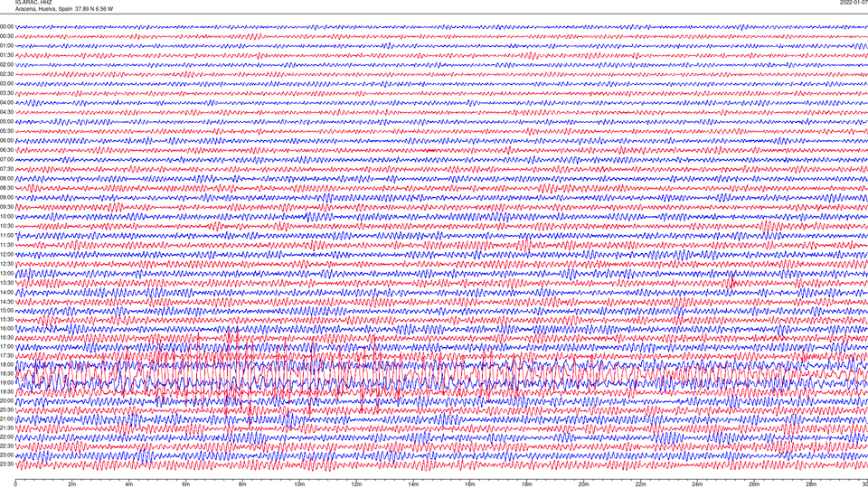Select the 20:30 trace time label
This screenshot has width=868, height=488.
click(7, 410)
